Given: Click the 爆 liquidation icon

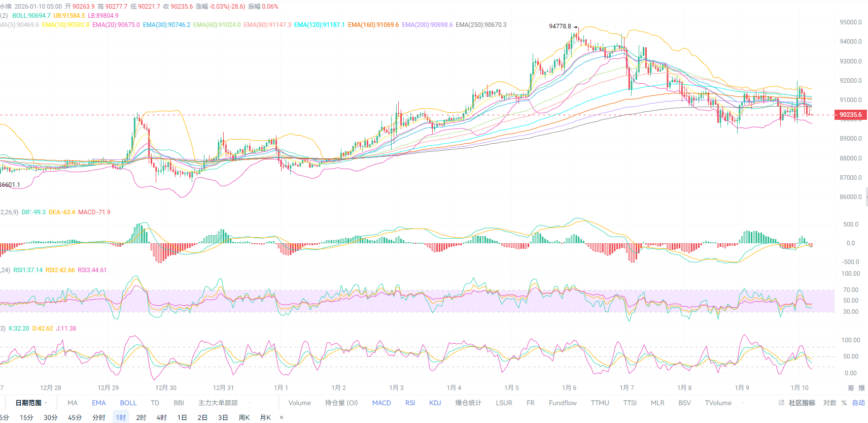Looking at the screenshot, I should pos(861,388).
